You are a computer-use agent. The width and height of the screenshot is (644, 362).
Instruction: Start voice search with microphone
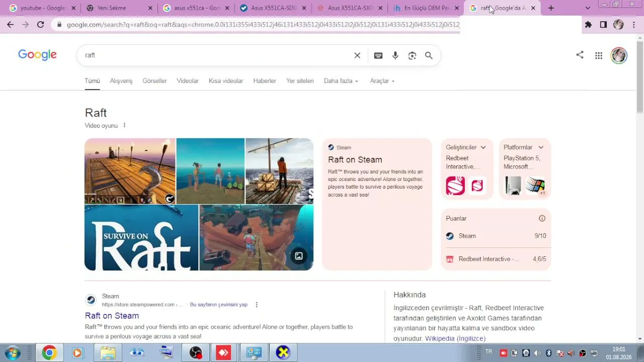[x=395, y=55]
